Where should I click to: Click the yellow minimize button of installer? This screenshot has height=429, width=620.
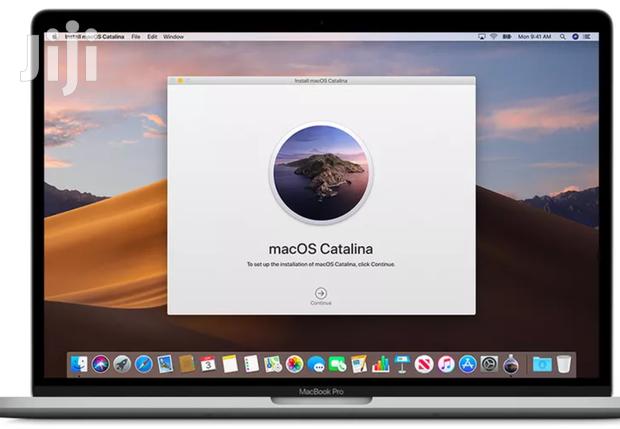(x=180, y=81)
